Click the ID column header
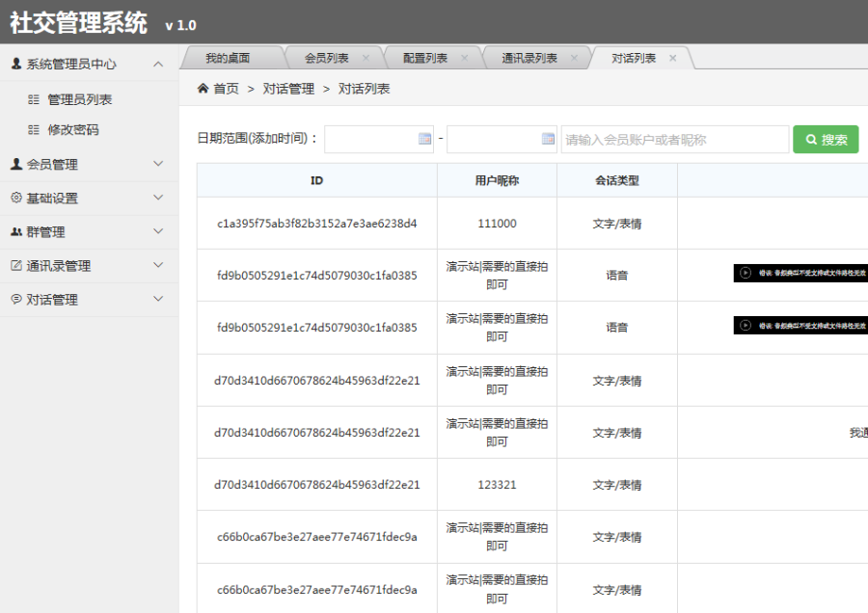868x613 pixels. 316,180
